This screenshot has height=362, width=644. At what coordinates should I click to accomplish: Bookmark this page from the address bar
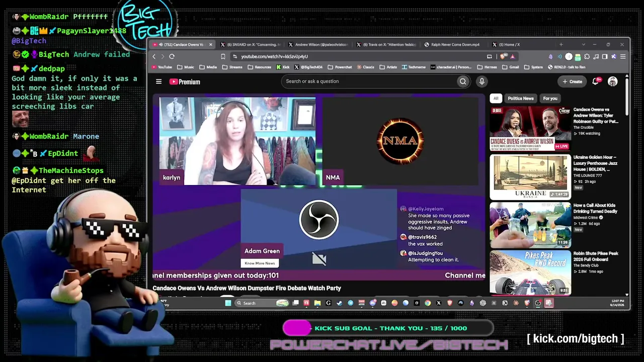[223, 57]
